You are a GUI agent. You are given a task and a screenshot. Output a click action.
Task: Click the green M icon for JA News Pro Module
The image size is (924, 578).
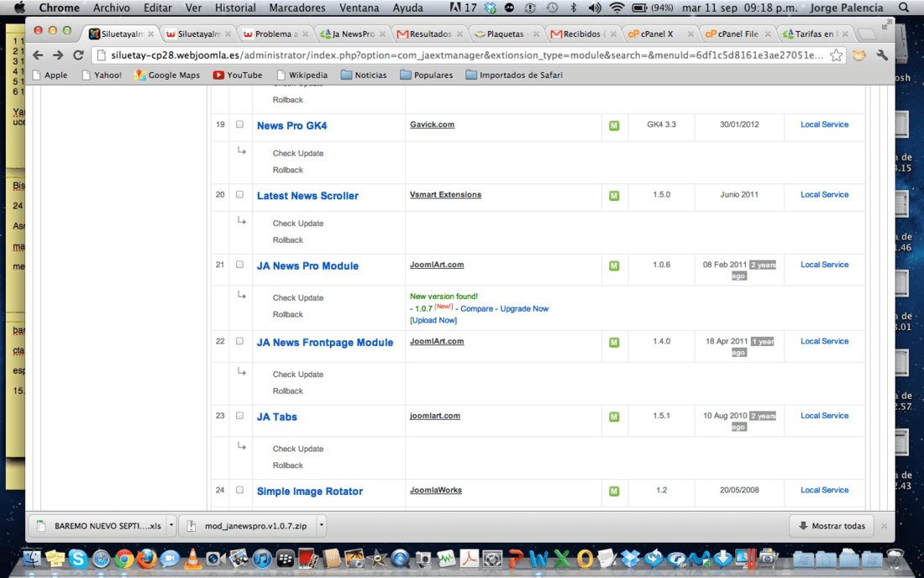point(614,265)
